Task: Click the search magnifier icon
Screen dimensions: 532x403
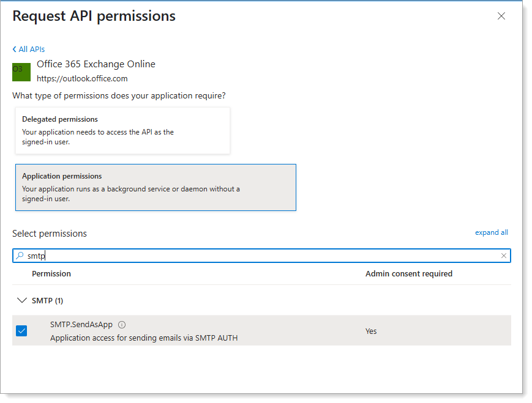Action: coord(21,255)
